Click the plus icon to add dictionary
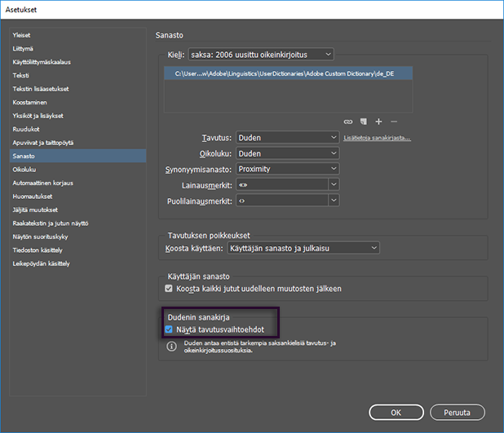504x433 pixels. pos(378,122)
